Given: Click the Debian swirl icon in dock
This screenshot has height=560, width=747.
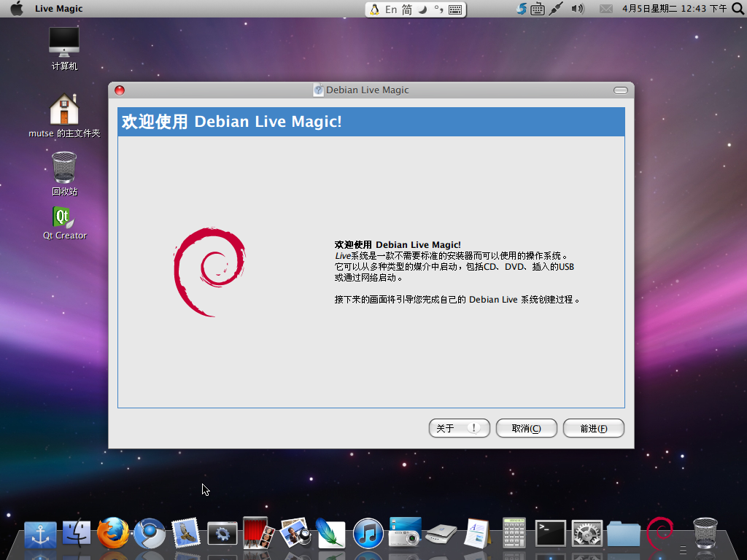Looking at the screenshot, I should [x=659, y=533].
